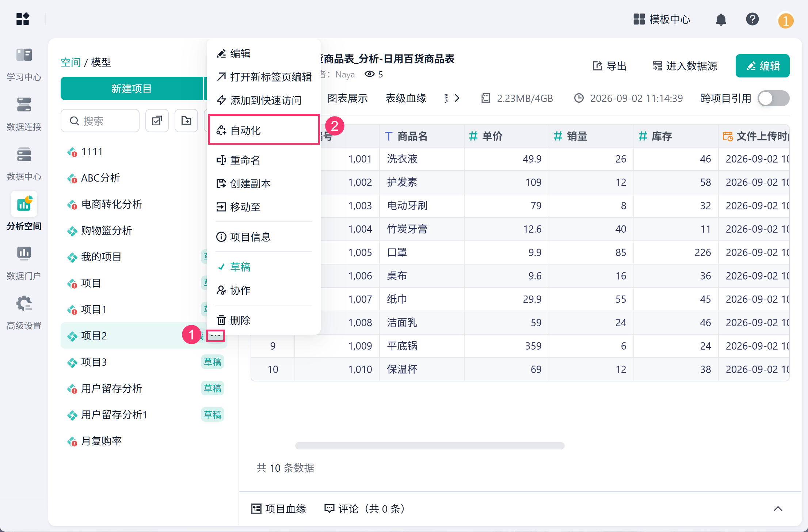Choose 创建副本 menu item

(x=264, y=183)
